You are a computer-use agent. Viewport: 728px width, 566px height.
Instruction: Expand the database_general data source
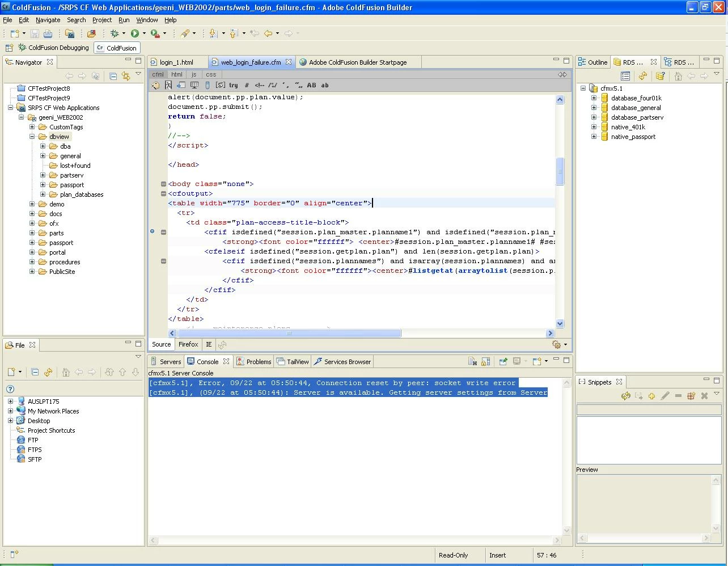594,108
